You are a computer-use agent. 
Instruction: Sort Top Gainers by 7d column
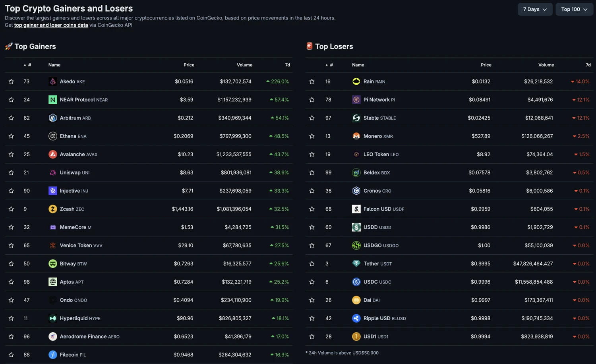coord(287,65)
